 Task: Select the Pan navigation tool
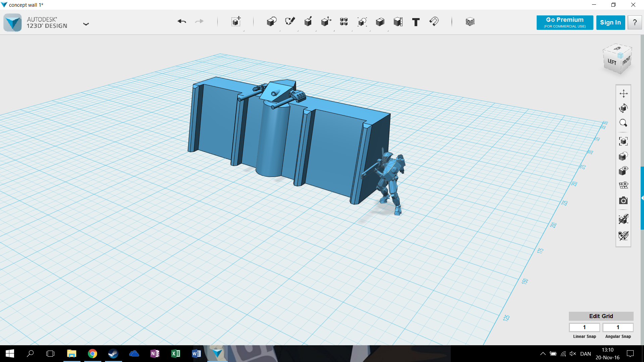click(x=624, y=93)
